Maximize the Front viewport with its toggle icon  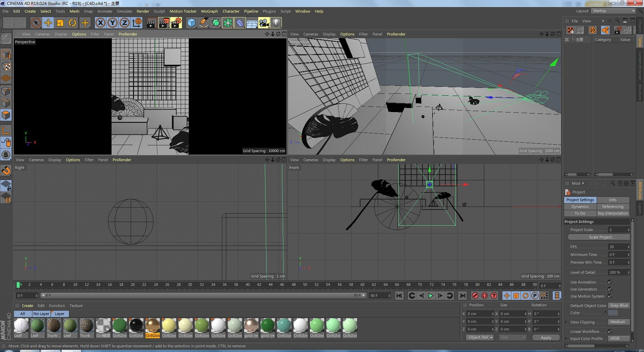point(558,160)
